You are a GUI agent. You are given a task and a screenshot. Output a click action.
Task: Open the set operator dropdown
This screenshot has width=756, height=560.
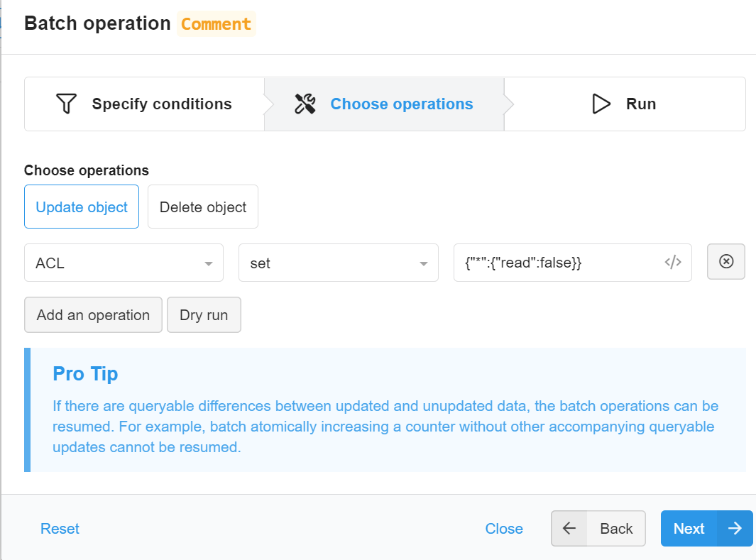pos(338,263)
